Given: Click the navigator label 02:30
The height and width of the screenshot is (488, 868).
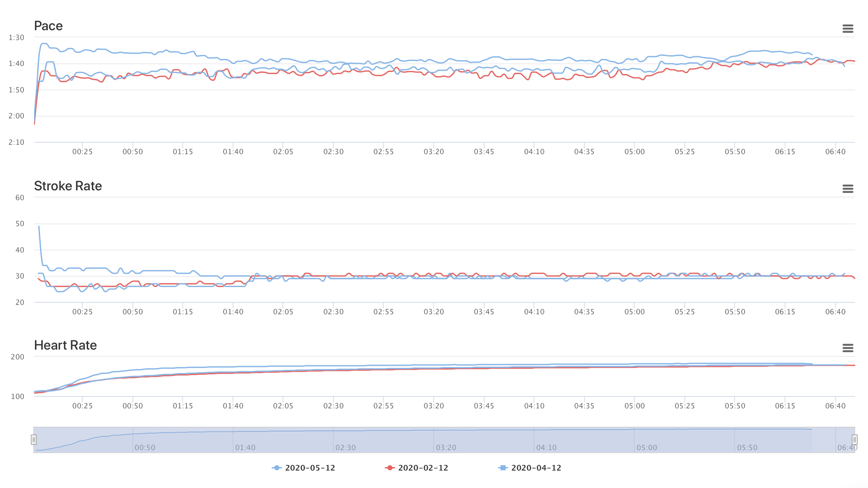Looking at the screenshot, I should 345,448.
